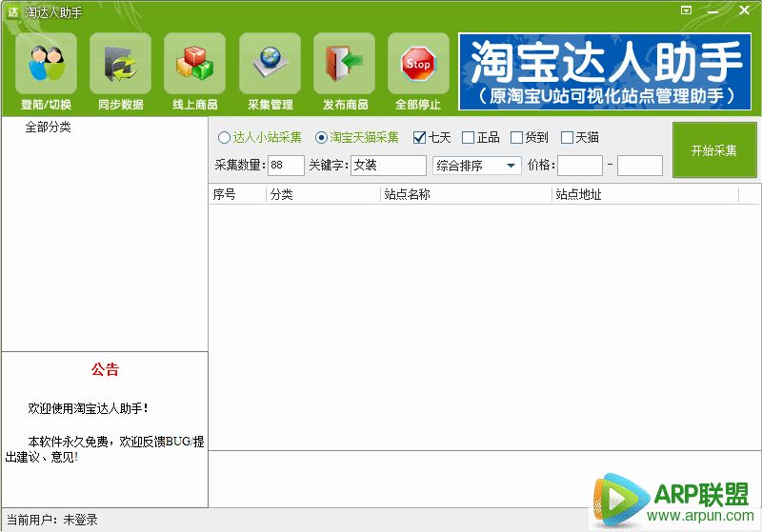Open 同步数据 sync data tool

120,67
